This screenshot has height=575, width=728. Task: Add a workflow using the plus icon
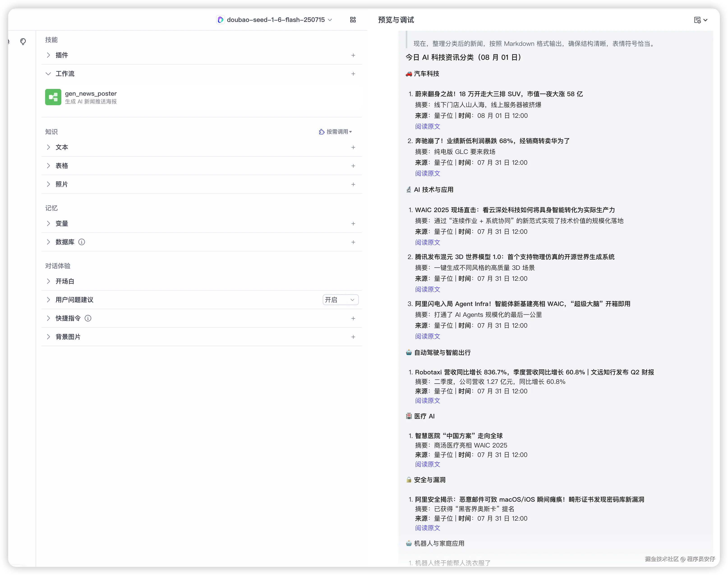tap(353, 74)
